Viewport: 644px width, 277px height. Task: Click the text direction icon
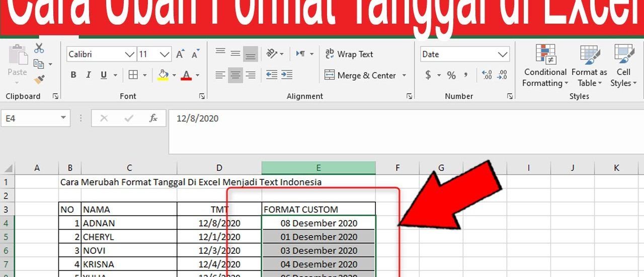point(301,54)
